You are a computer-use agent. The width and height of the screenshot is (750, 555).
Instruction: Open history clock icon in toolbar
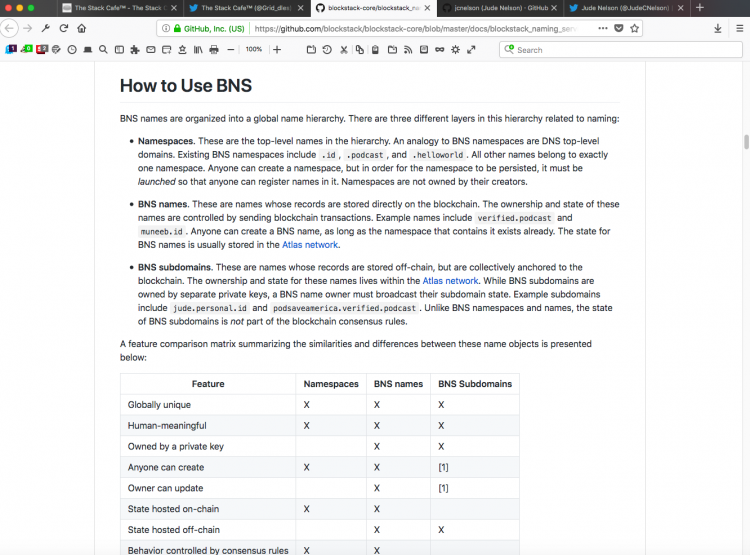[72, 50]
